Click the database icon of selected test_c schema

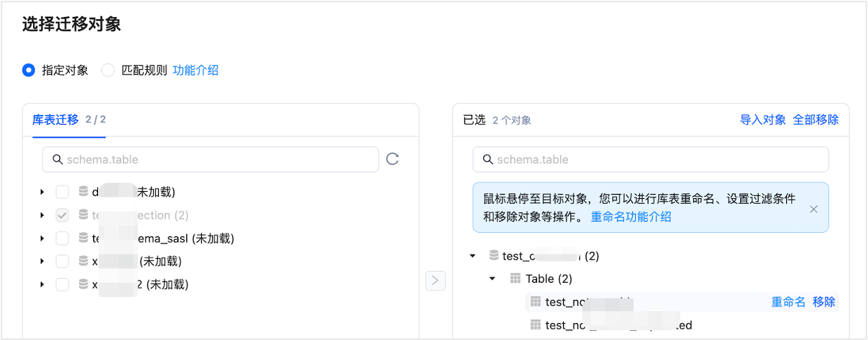click(x=494, y=256)
